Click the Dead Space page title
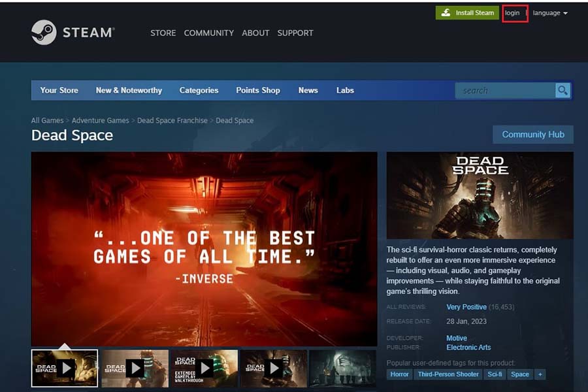This screenshot has height=392, width=588. point(72,135)
